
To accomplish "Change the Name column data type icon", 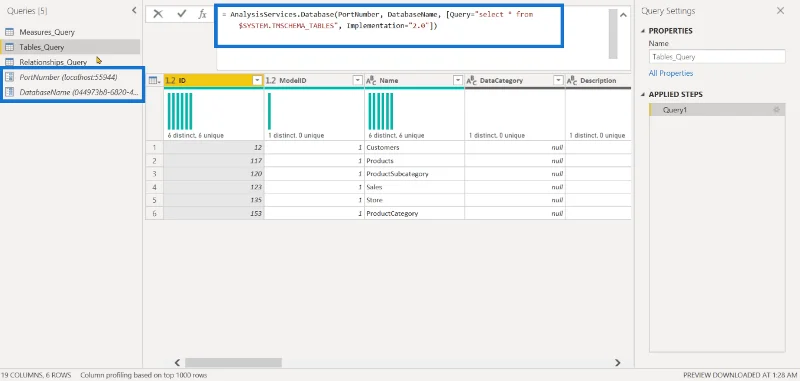I will click(371, 81).
